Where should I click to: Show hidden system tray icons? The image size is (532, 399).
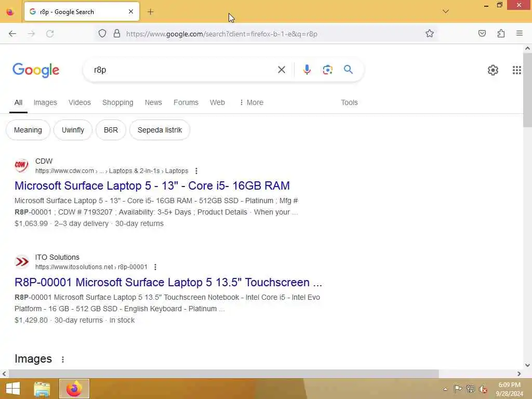point(445,389)
